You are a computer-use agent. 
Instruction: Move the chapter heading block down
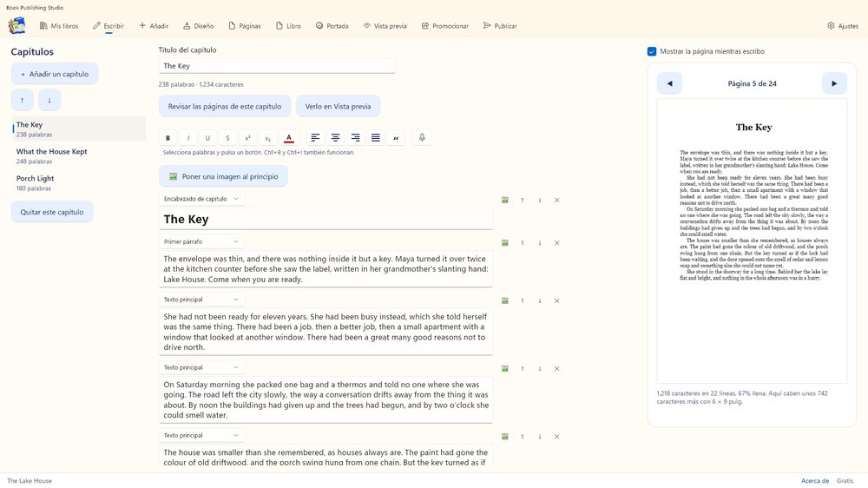[x=540, y=200]
